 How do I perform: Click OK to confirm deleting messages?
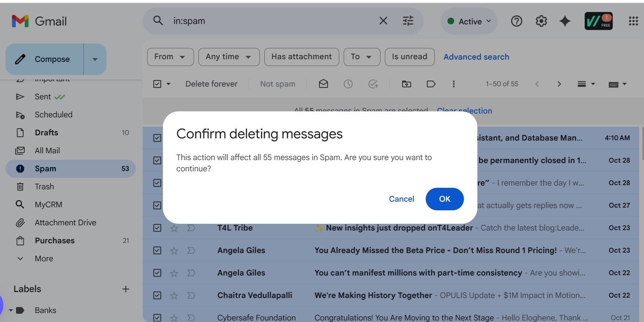444,199
